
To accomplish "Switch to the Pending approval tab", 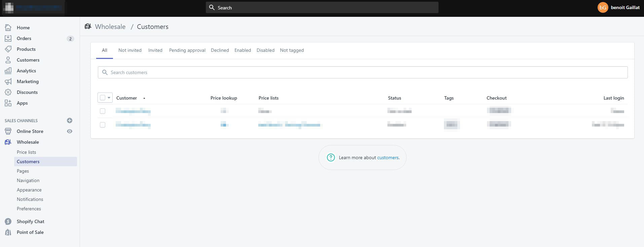I will click(187, 50).
